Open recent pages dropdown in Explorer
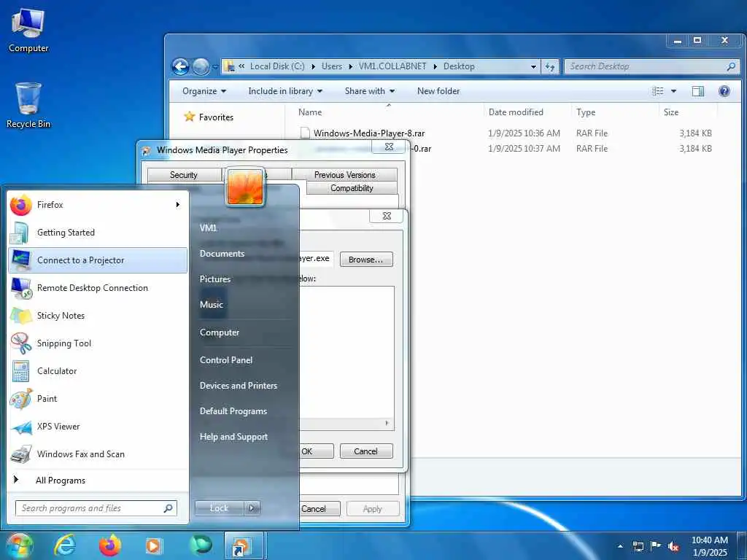Screen dimensions: 747x560 pos(215,67)
